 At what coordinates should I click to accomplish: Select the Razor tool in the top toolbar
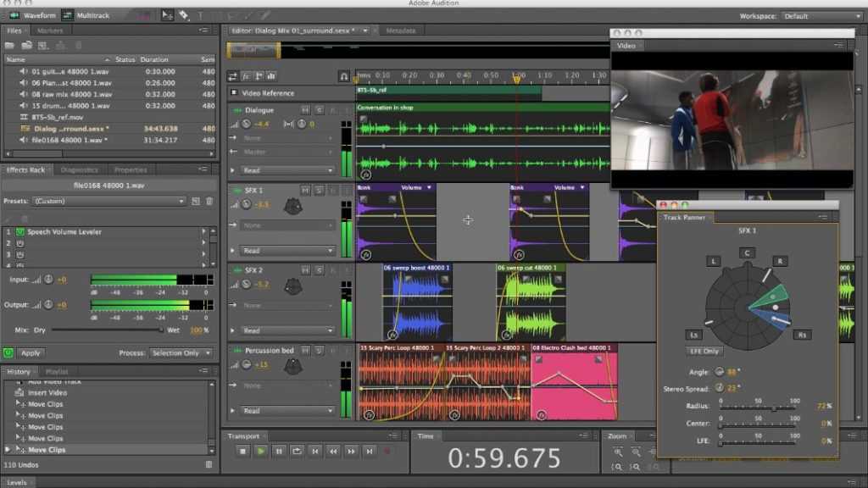[x=183, y=15]
